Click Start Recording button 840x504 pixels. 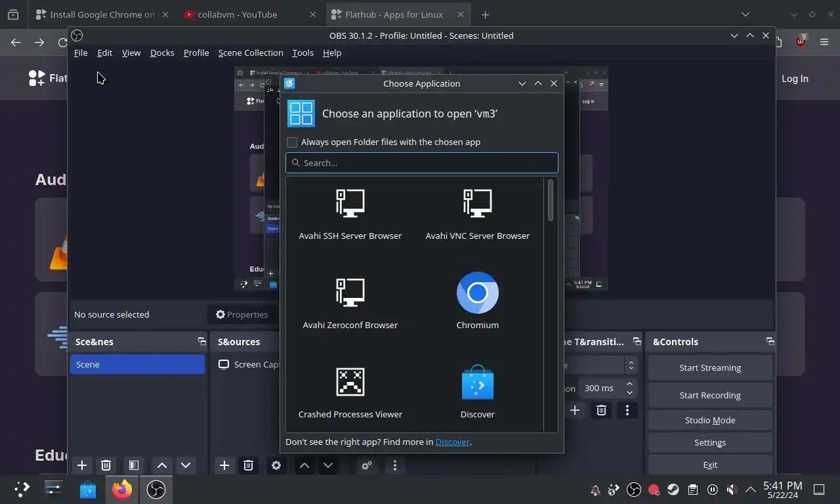point(710,395)
